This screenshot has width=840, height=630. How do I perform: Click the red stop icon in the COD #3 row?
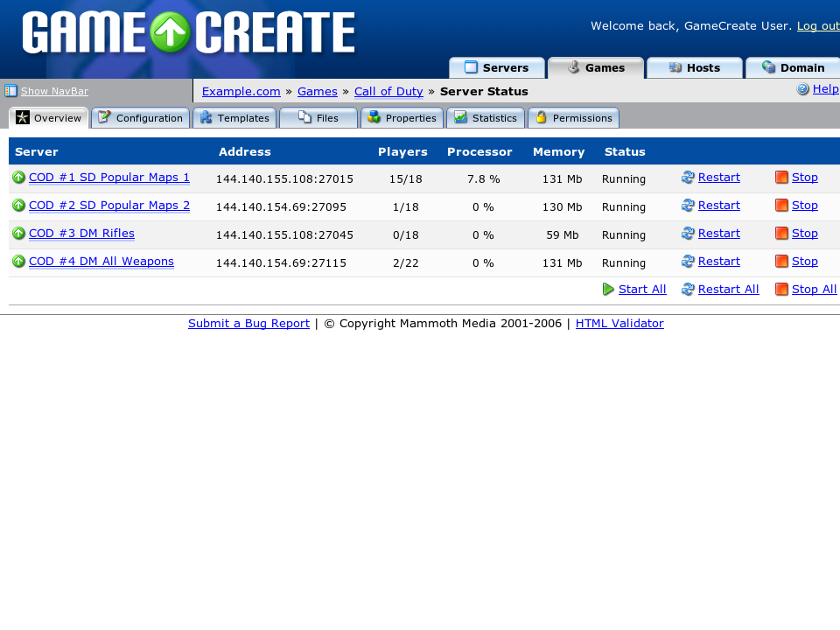[x=781, y=233]
